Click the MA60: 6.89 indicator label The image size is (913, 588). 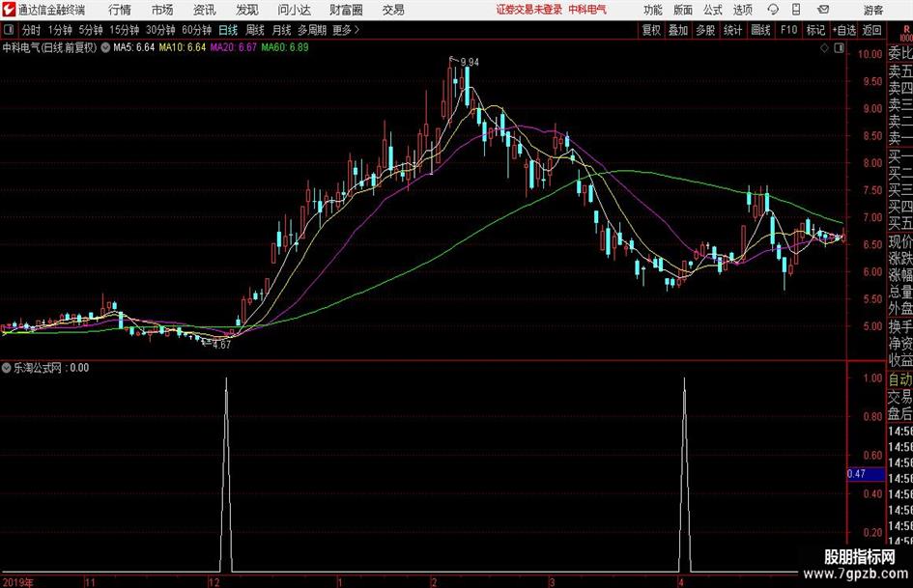point(285,47)
